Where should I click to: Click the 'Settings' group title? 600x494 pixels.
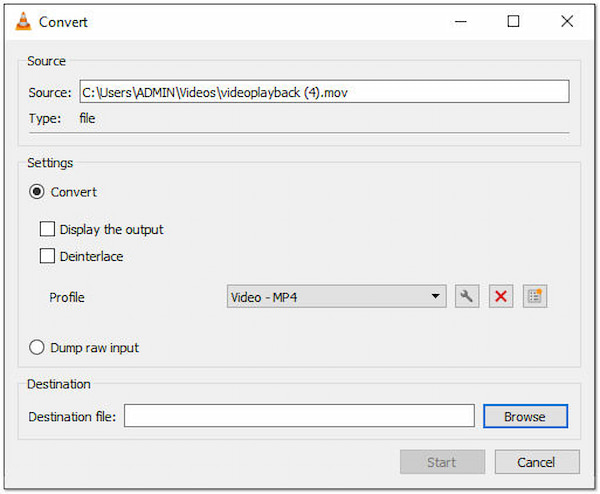(x=50, y=163)
